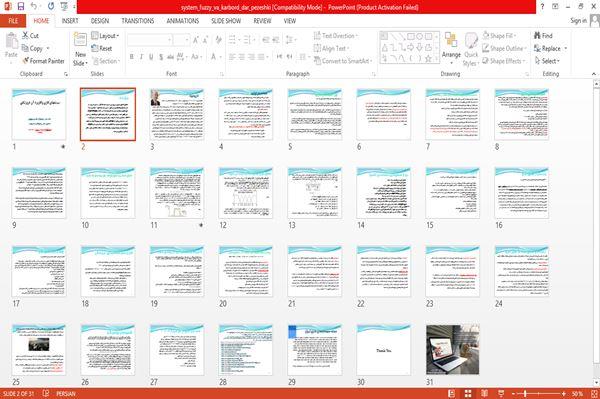Select slide 30 Thank You thumbnail
Image resolution: width=600 pixels, height=399 pixels.
click(383, 350)
